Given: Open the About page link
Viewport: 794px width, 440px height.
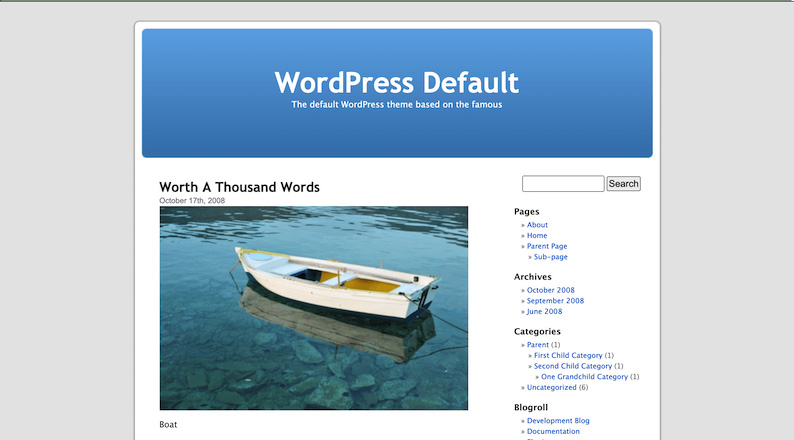Looking at the screenshot, I should [537, 225].
